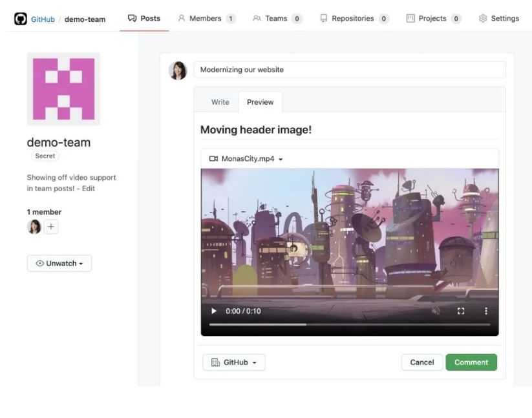Click the Teams people icon

tap(257, 18)
